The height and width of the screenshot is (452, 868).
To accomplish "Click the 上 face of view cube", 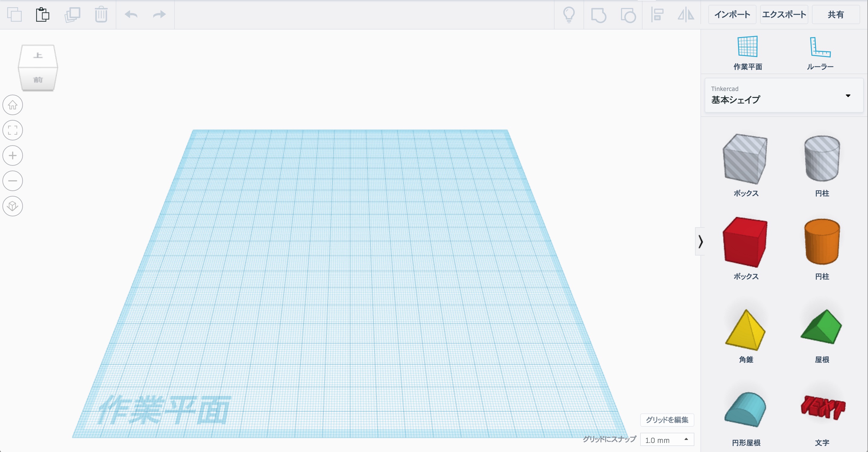I will (x=38, y=55).
